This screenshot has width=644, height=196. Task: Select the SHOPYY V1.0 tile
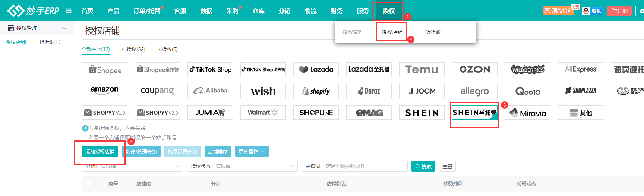pyautogui.click(x=104, y=113)
